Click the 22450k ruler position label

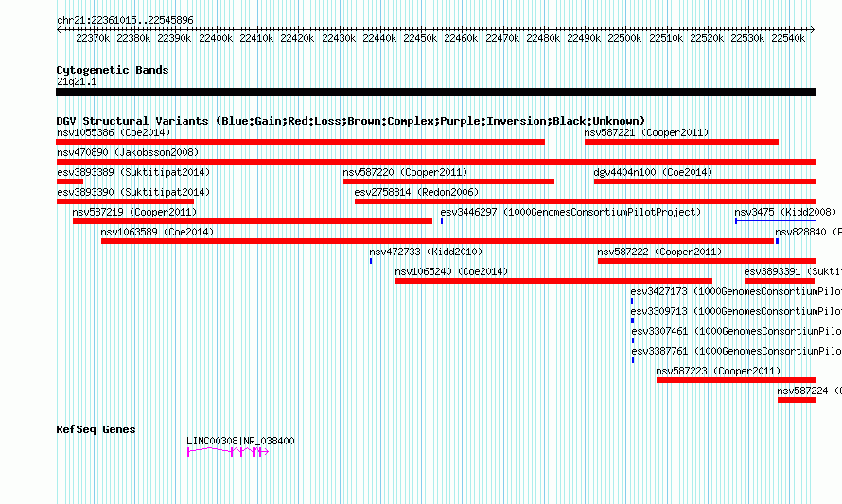[x=420, y=38]
